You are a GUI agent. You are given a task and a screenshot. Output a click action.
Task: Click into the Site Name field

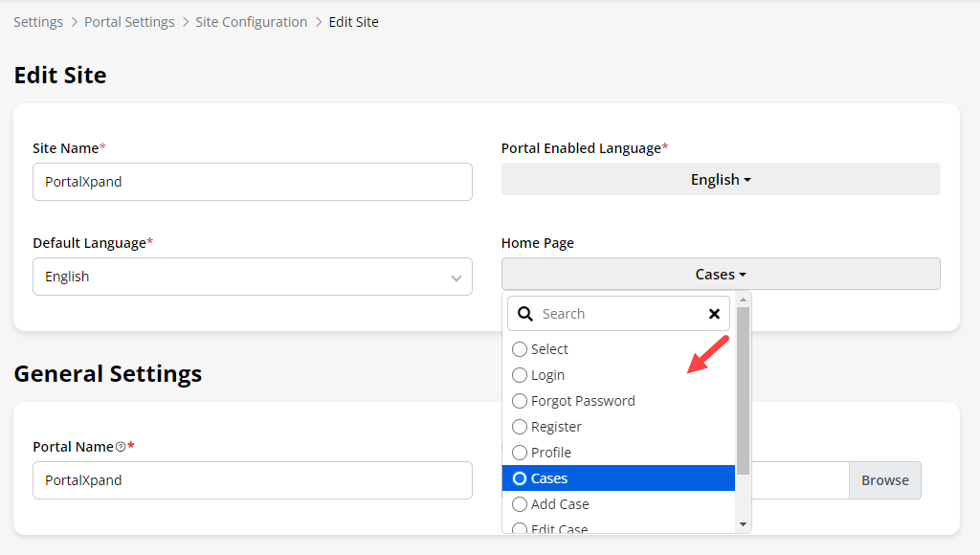252,182
